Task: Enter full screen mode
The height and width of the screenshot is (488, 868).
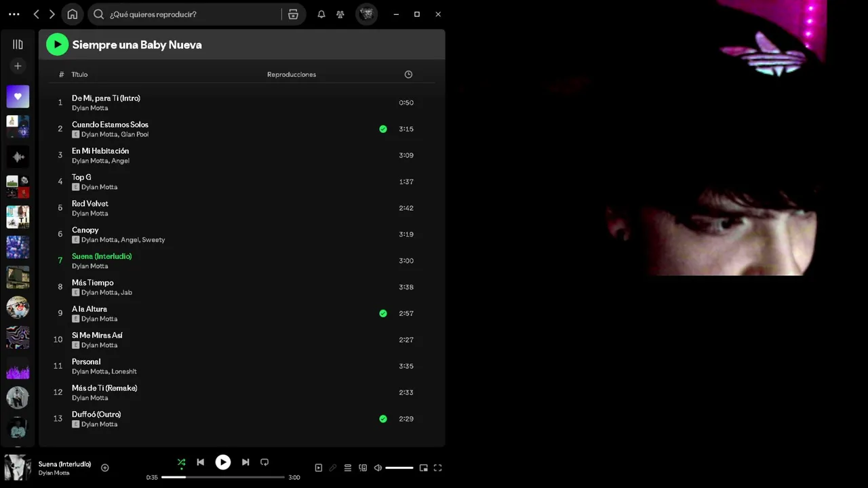Action: click(438, 468)
